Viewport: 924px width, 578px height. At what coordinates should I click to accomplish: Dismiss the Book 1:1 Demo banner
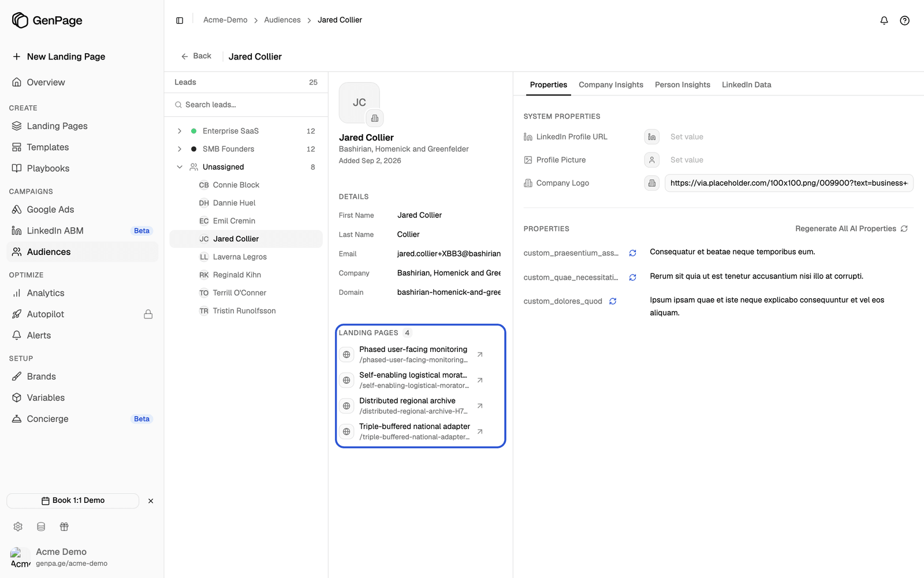tap(151, 501)
